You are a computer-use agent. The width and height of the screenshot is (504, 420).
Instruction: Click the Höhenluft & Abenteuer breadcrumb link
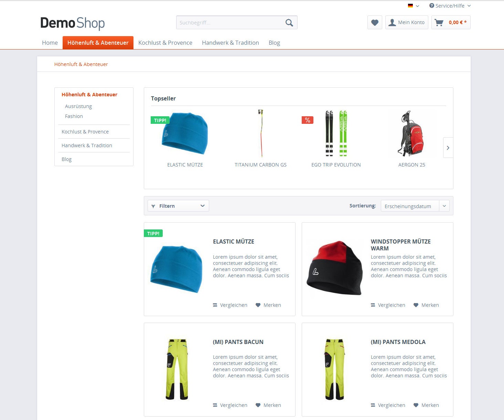point(81,64)
